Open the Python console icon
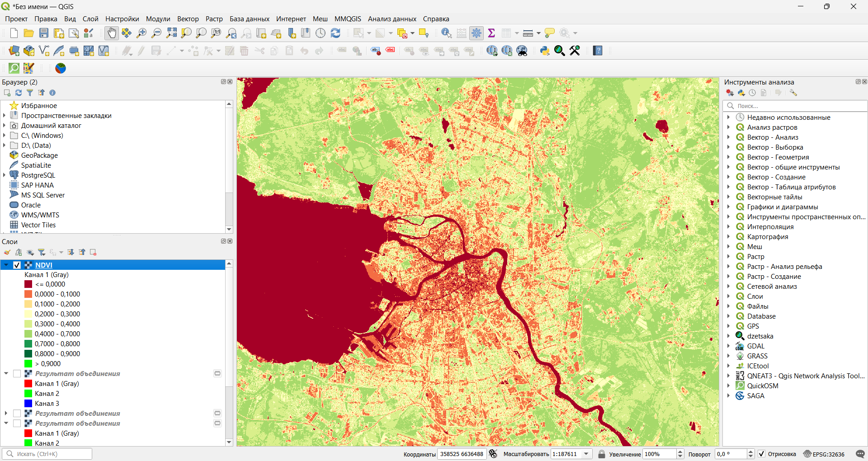The width and height of the screenshot is (868, 461). click(545, 51)
